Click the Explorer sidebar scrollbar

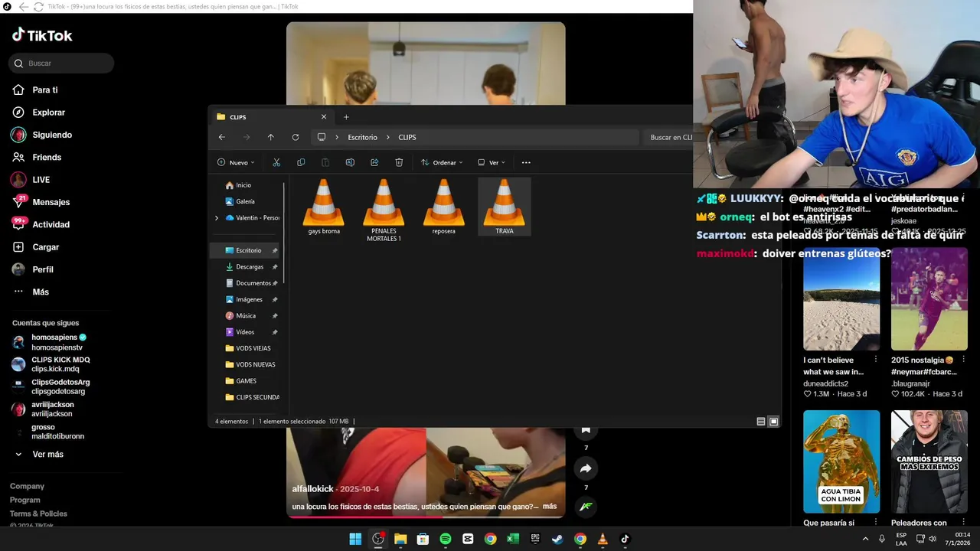coord(284,232)
